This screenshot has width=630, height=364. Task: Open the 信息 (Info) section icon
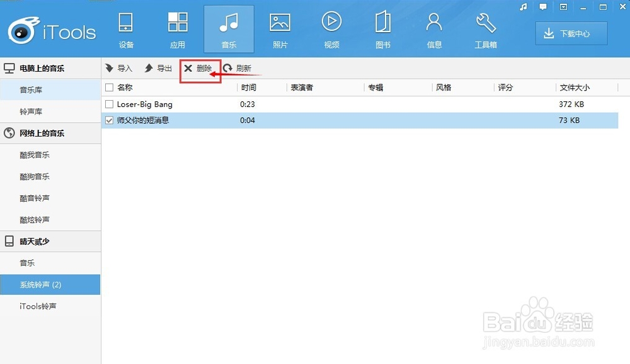434,22
